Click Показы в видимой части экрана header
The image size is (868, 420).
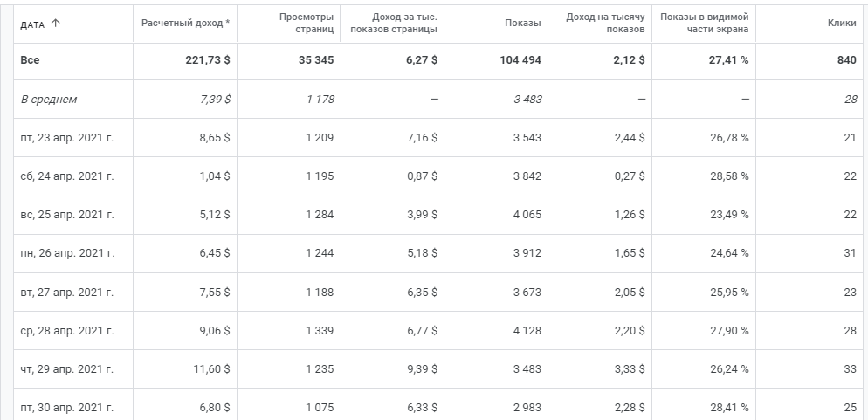tap(705, 23)
